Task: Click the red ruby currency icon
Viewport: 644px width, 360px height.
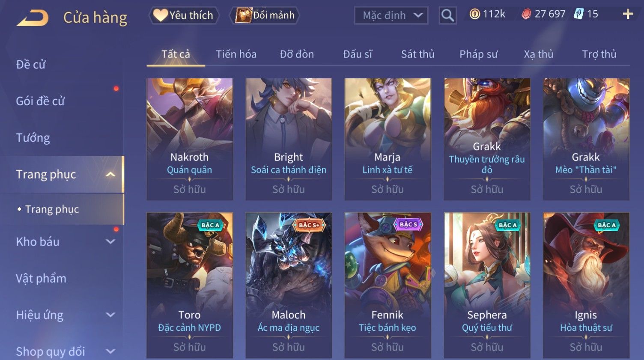Action: click(526, 14)
